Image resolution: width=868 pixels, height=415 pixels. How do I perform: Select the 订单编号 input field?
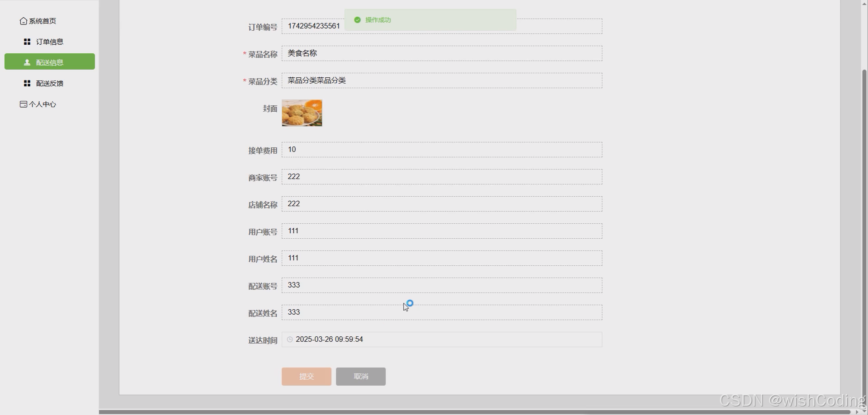click(x=442, y=26)
